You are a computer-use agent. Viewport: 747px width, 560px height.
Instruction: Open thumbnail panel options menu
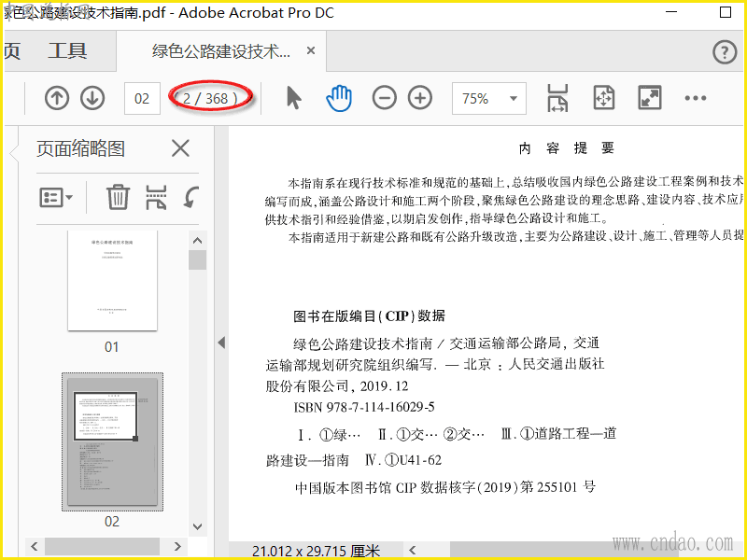(x=56, y=197)
